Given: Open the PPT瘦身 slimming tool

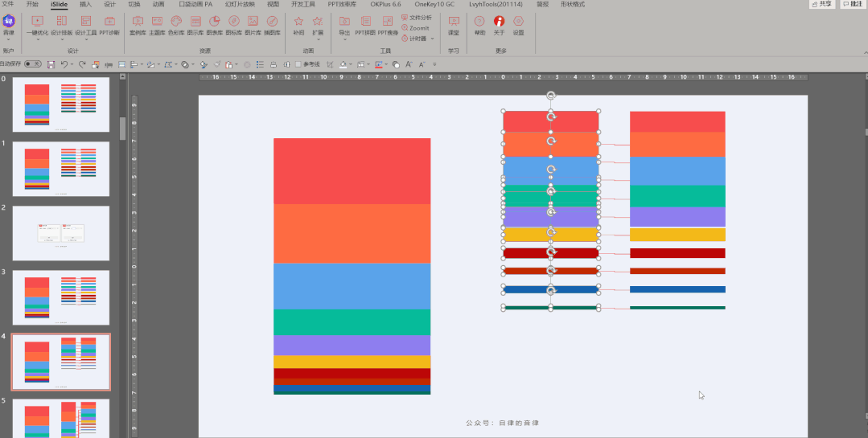Looking at the screenshot, I should tap(388, 25).
